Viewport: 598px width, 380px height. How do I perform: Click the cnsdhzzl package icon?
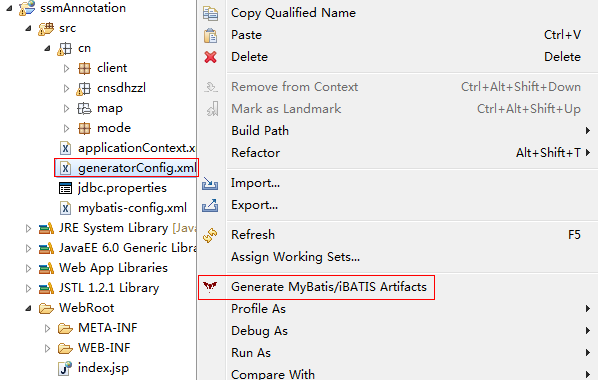point(84,89)
